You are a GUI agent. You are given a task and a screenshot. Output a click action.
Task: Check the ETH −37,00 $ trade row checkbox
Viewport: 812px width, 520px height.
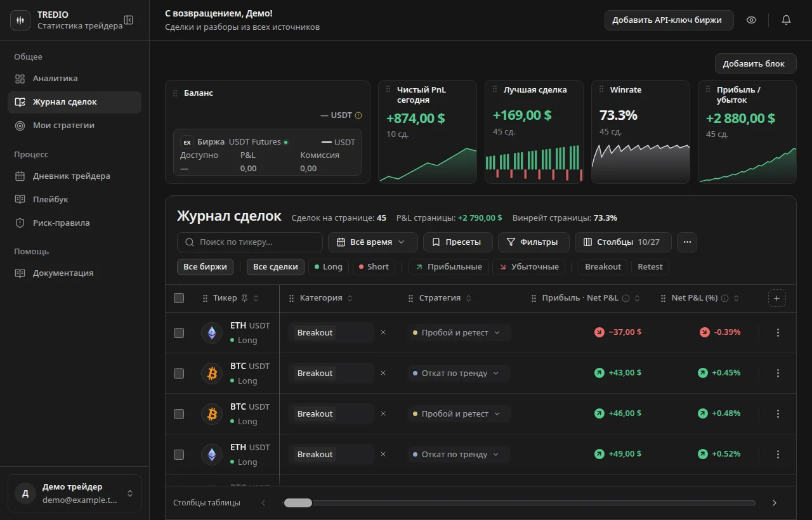[179, 332]
